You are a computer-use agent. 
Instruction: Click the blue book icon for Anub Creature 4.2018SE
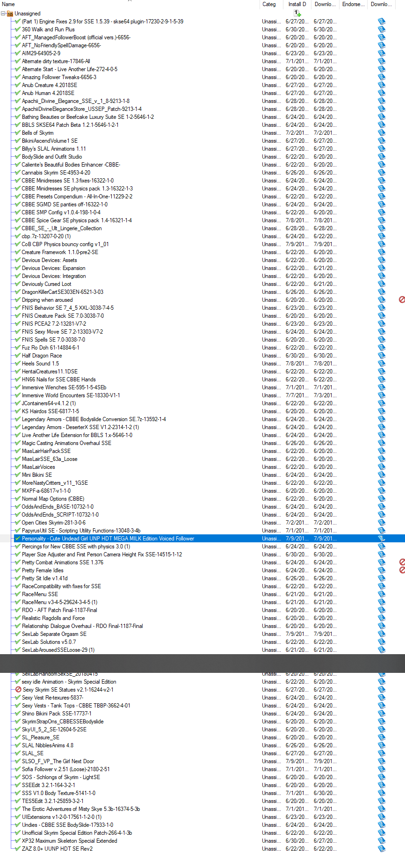pos(382,85)
